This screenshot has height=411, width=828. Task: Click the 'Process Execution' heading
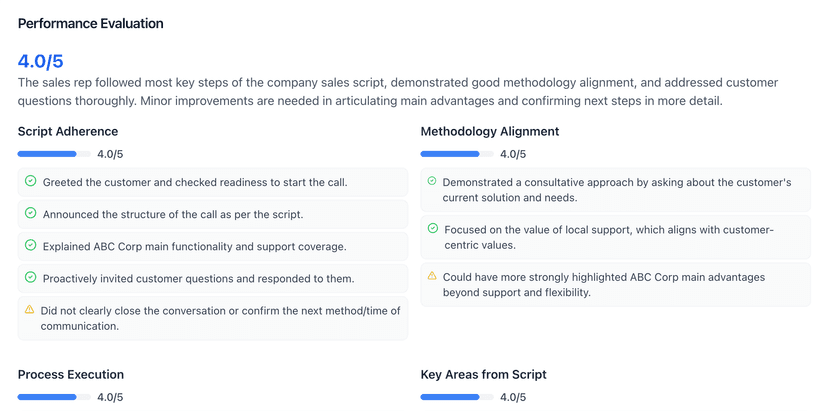click(71, 374)
